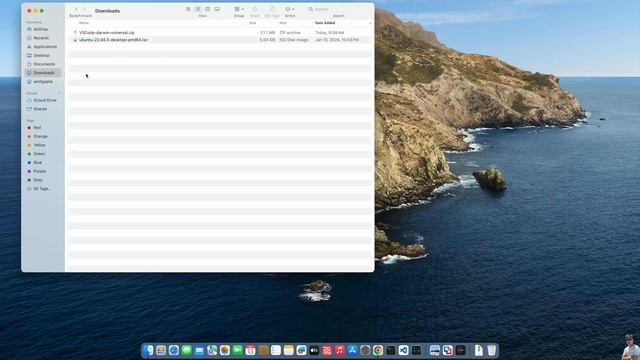This screenshot has width=640, height=360.
Task: Click the Jan 10, 2024 date cell
Action: pyautogui.click(x=337, y=40)
